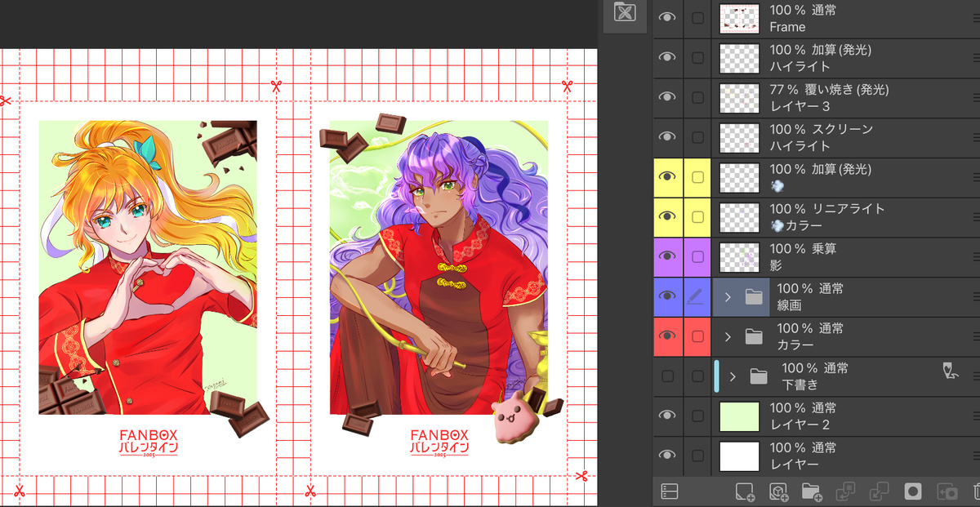Check the 影 layer selection box
This screenshot has width=980, height=507.
pos(697,256)
